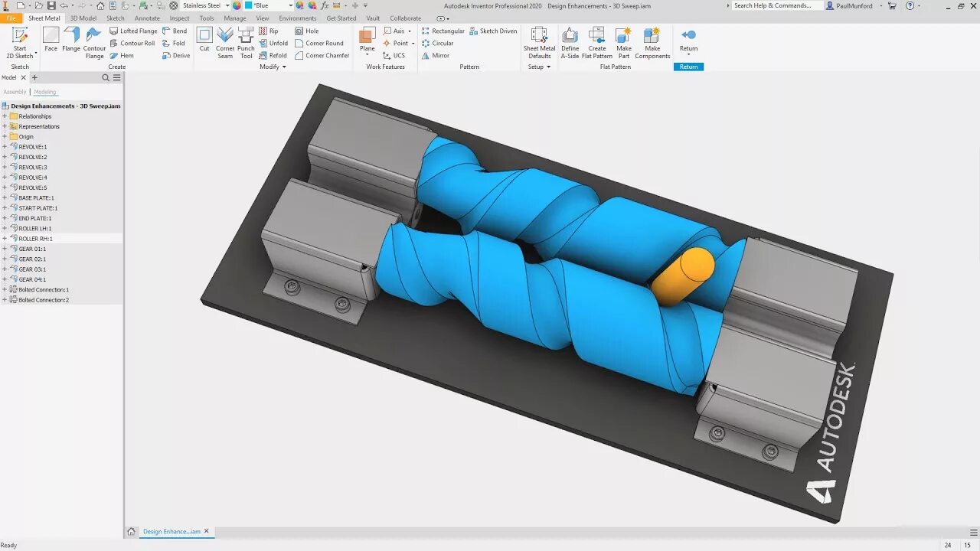Expand the Origin folder node

(5, 136)
